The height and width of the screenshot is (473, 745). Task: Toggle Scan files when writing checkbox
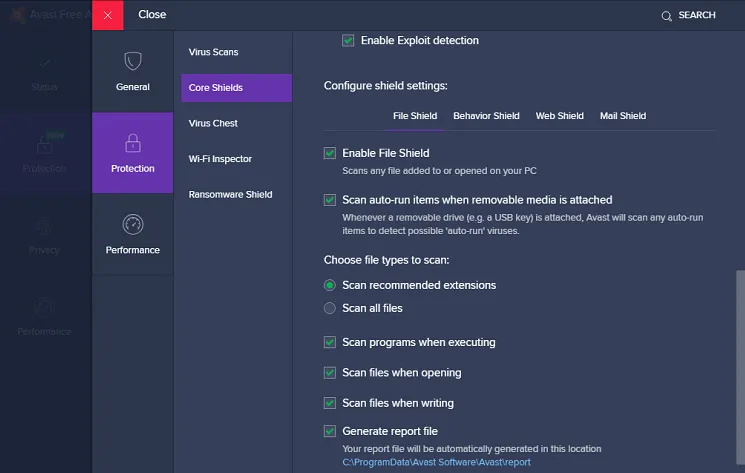coord(330,403)
